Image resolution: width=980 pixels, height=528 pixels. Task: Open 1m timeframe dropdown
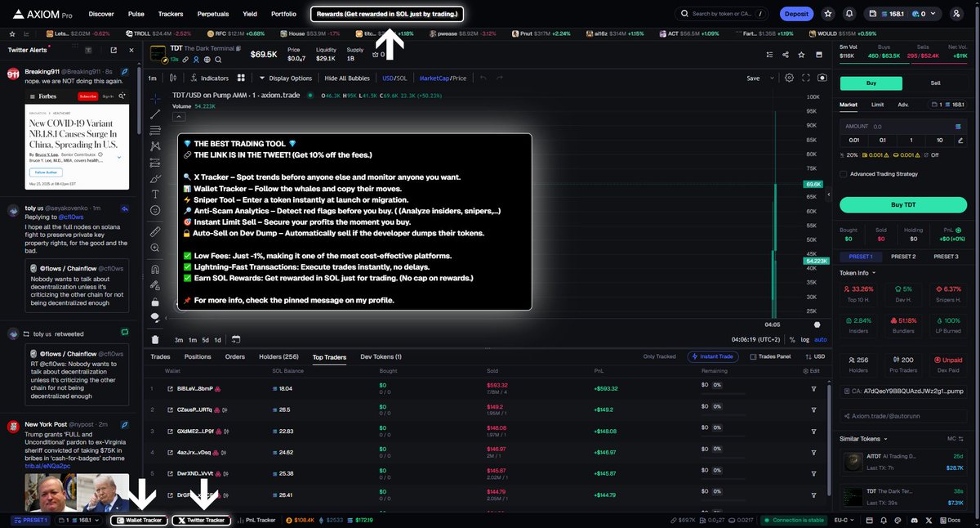click(152, 78)
